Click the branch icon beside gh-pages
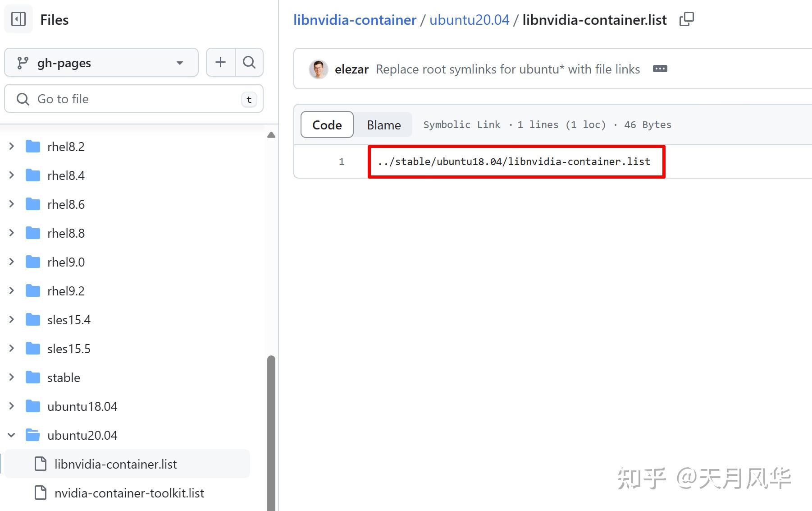The image size is (812, 511). coord(24,62)
